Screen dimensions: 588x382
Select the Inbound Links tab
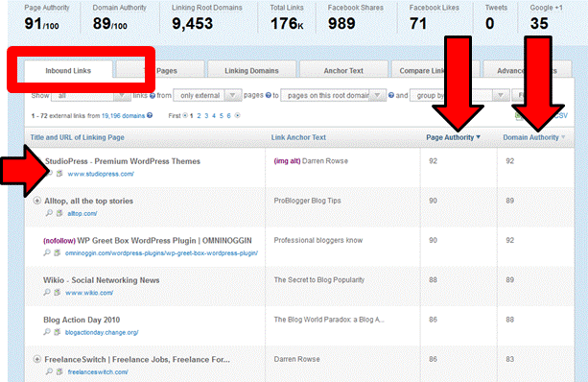pos(68,71)
